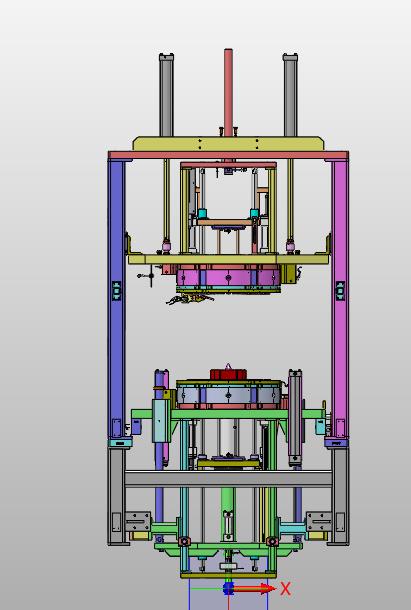Select the left gray cylinder above the frame
The width and height of the screenshot is (411, 610).
point(166,95)
